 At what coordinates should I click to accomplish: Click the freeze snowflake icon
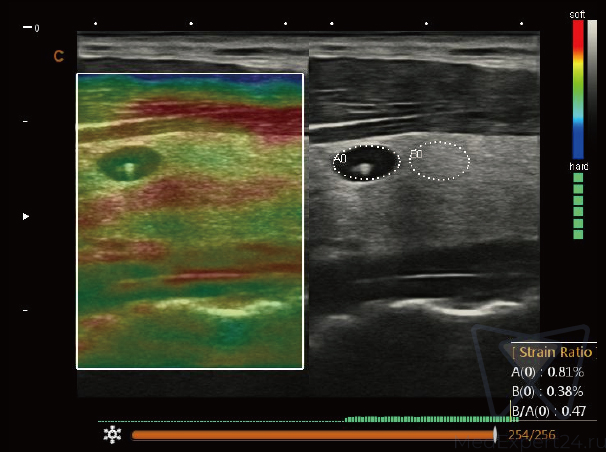coord(113,435)
